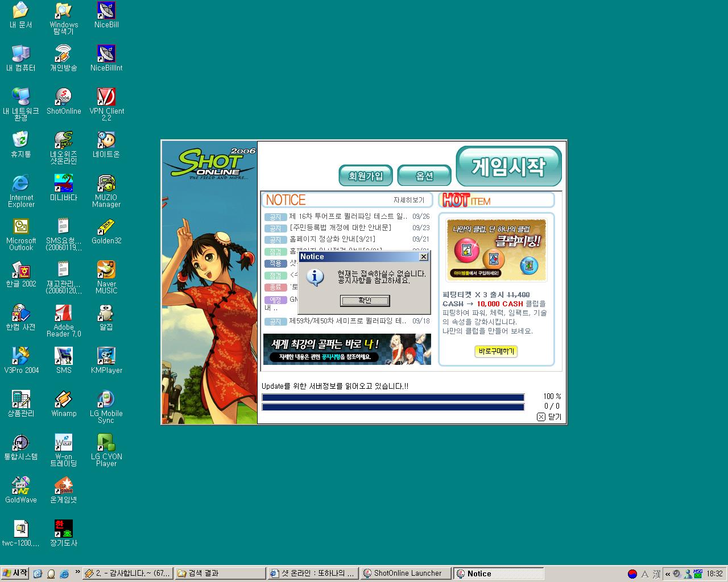728x582 pixels.
Task: Click the upper update progress bar
Action: click(x=393, y=397)
